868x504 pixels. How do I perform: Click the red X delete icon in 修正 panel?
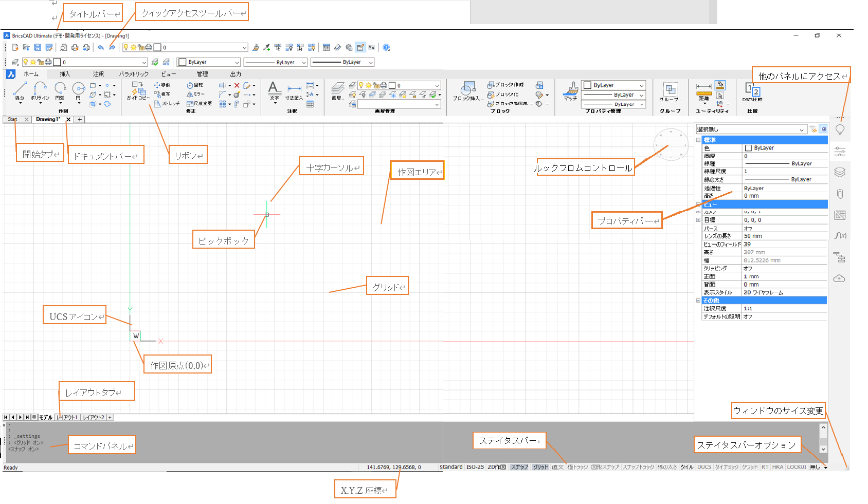click(237, 85)
